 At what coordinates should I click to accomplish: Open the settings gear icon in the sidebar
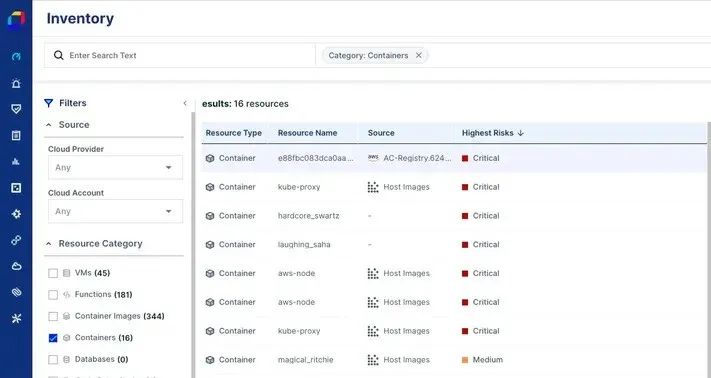16,214
